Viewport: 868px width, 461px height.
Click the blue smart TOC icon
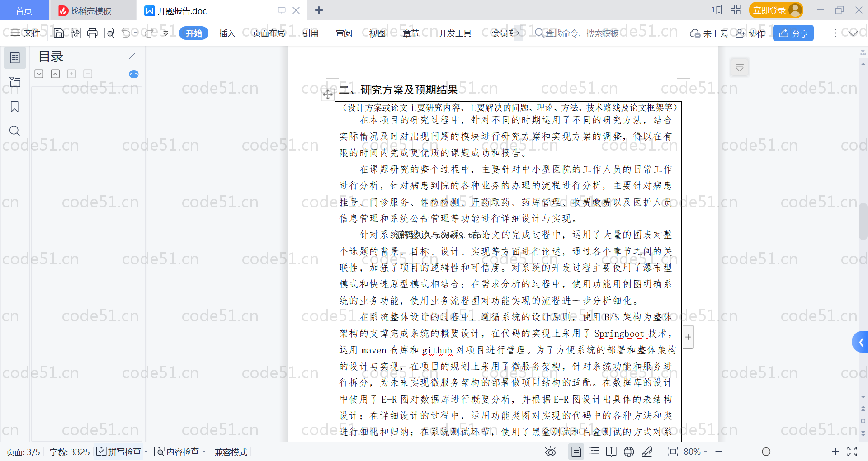coord(134,74)
